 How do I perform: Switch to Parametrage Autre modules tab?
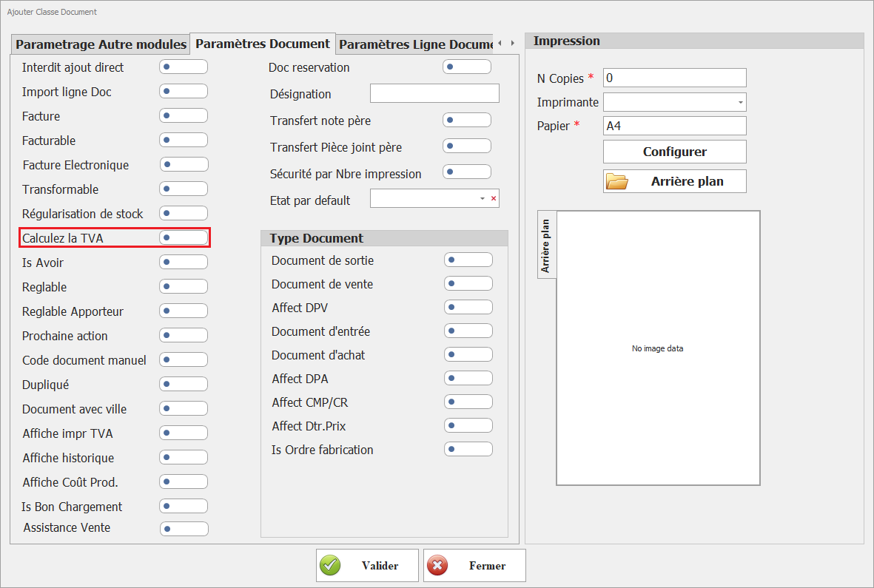[x=101, y=44]
